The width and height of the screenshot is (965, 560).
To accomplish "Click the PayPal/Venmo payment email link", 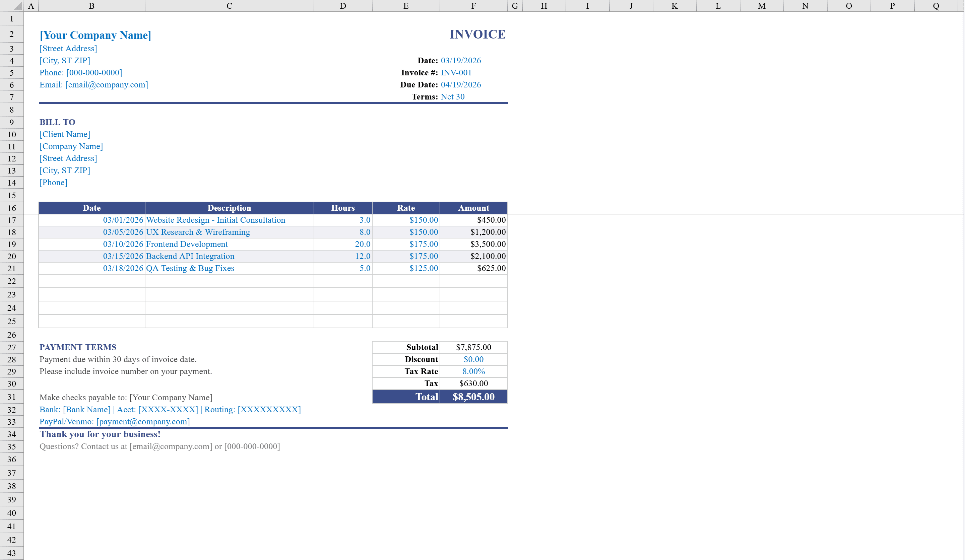I will tap(115, 421).
